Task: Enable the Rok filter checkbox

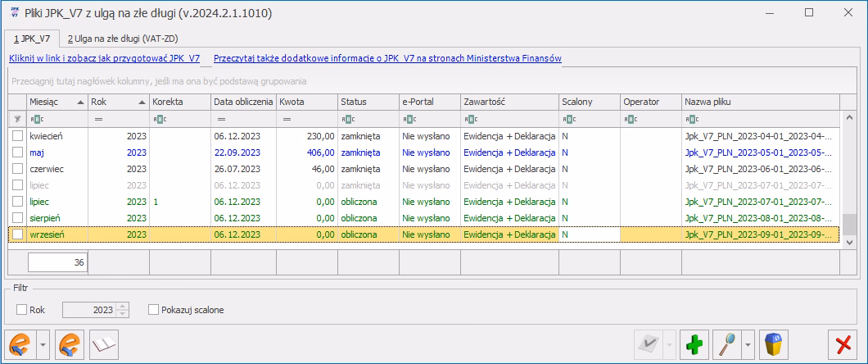Action: point(22,310)
